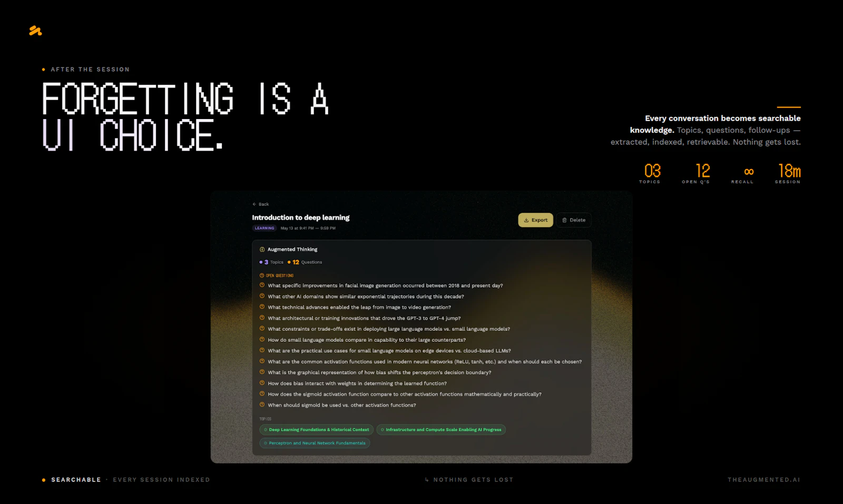
Task: Click the '18m SESSION' stat
Action: 788,174
